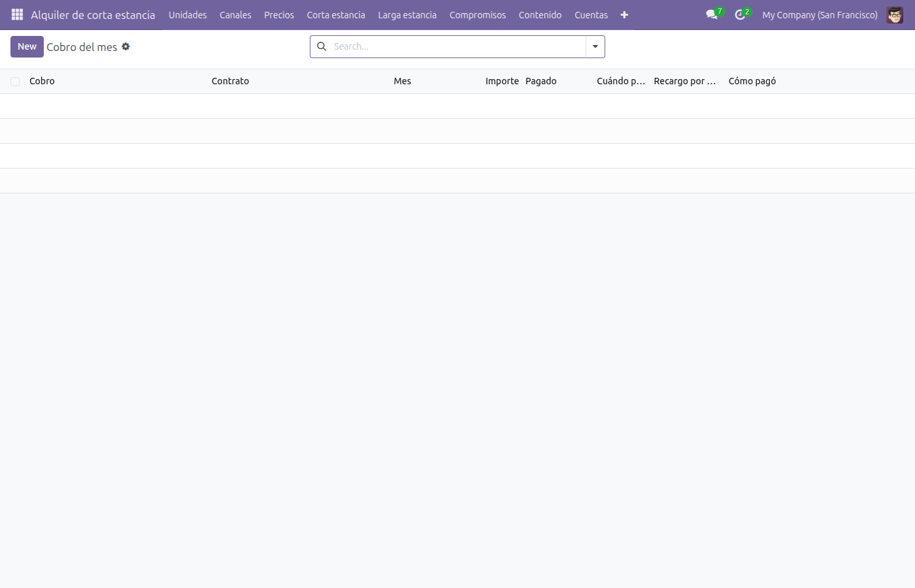Click the New button
Screen dimensions: 915x588
[27, 46]
